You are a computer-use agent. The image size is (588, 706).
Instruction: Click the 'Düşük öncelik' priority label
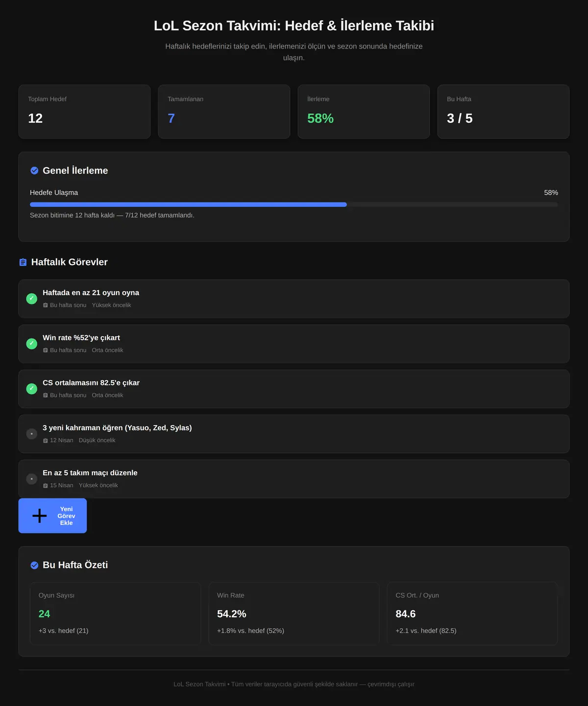(x=97, y=440)
